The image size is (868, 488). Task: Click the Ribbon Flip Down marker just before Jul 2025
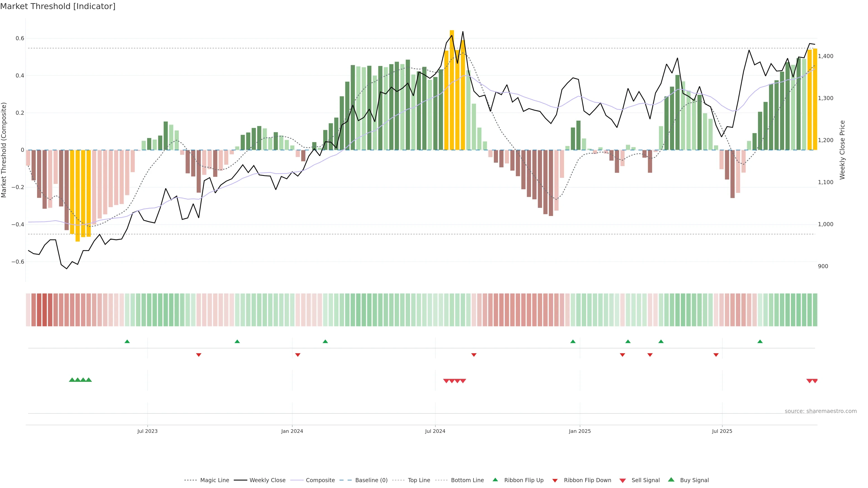pos(716,355)
